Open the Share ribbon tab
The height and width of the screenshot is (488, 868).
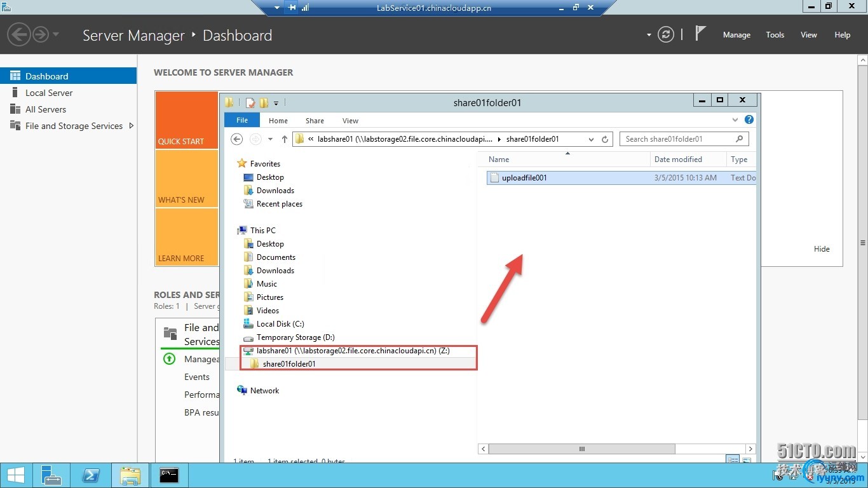(315, 121)
